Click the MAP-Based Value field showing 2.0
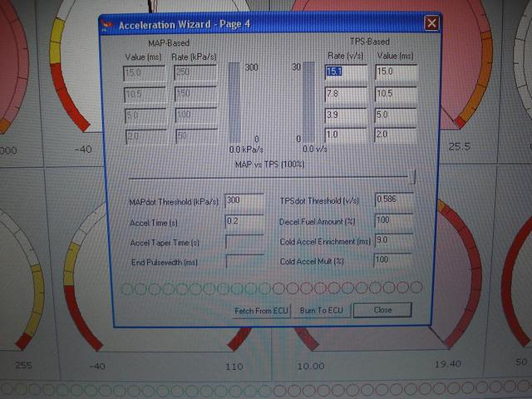Screen dimensions: 532x399 146,136
